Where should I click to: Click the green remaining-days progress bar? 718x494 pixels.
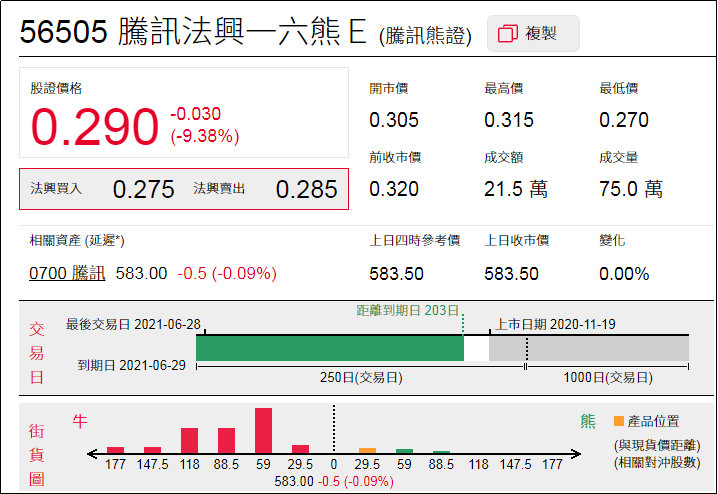[x=330, y=348]
